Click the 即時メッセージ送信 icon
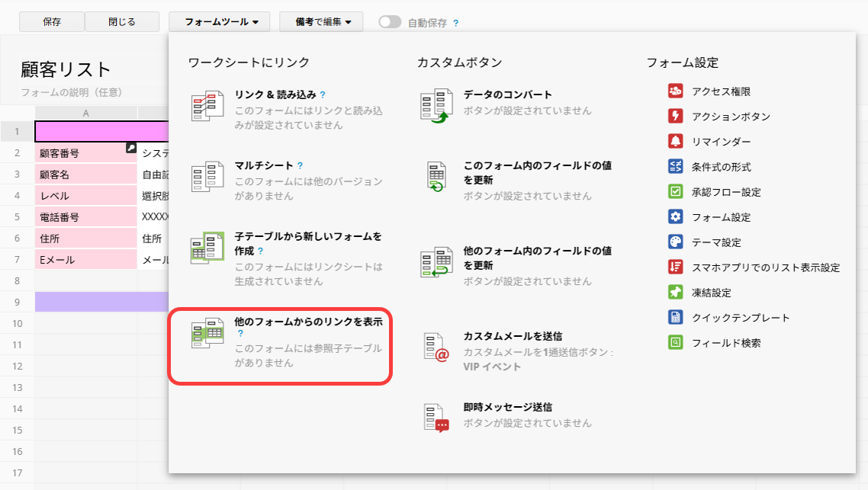 tap(436, 418)
